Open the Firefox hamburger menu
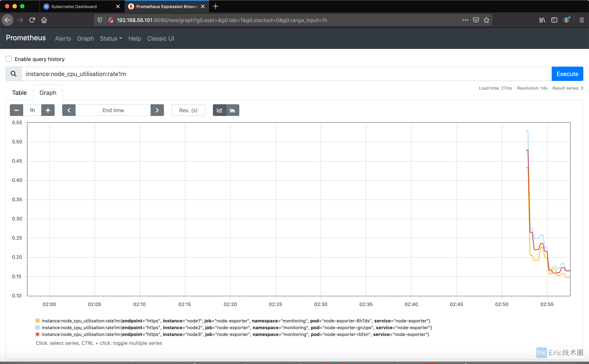 pyautogui.click(x=582, y=20)
